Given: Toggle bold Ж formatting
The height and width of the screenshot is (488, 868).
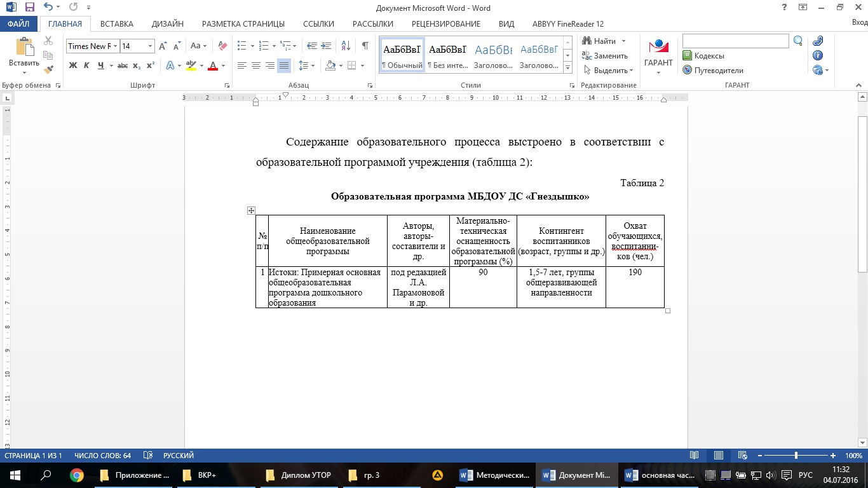Looking at the screenshot, I should point(72,65).
